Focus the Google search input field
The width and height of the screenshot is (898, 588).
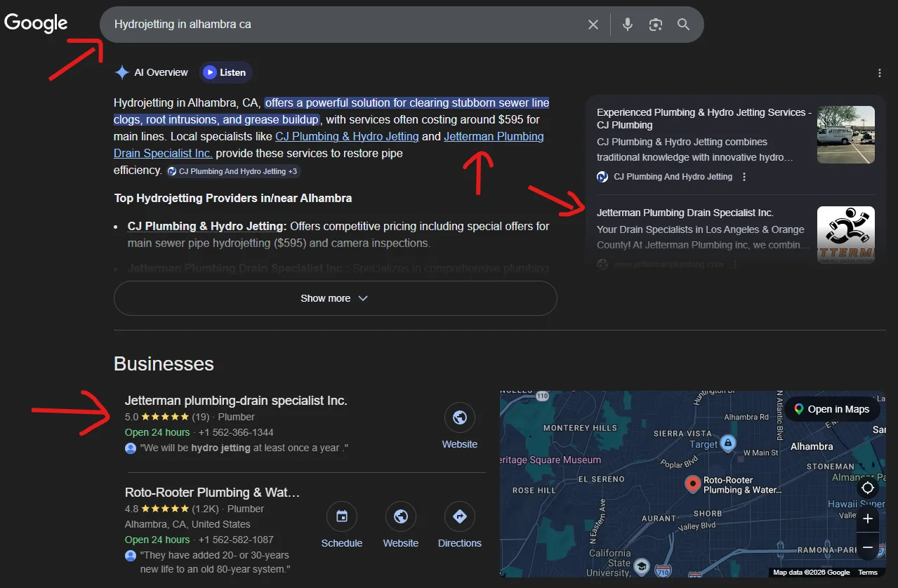click(x=344, y=25)
